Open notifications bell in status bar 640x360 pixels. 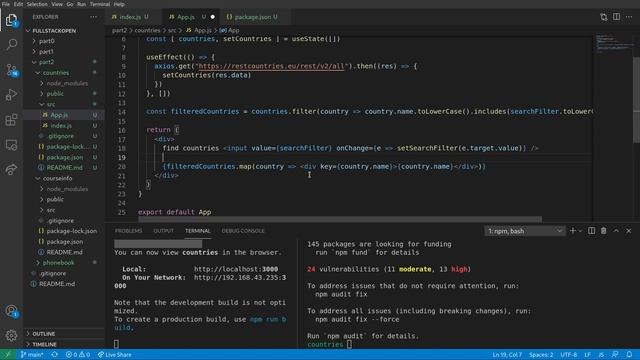629,355
